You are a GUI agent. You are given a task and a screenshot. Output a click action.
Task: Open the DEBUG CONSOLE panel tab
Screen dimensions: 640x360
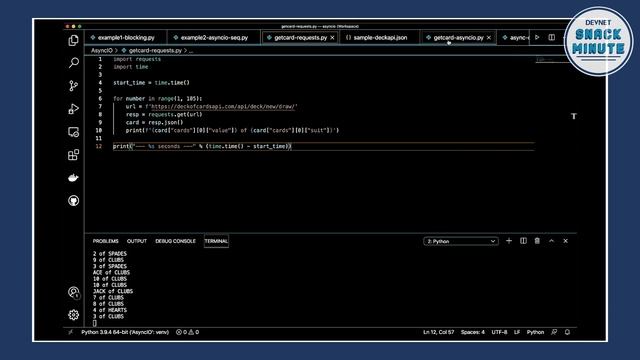pyautogui.click(x=176, y=241)
